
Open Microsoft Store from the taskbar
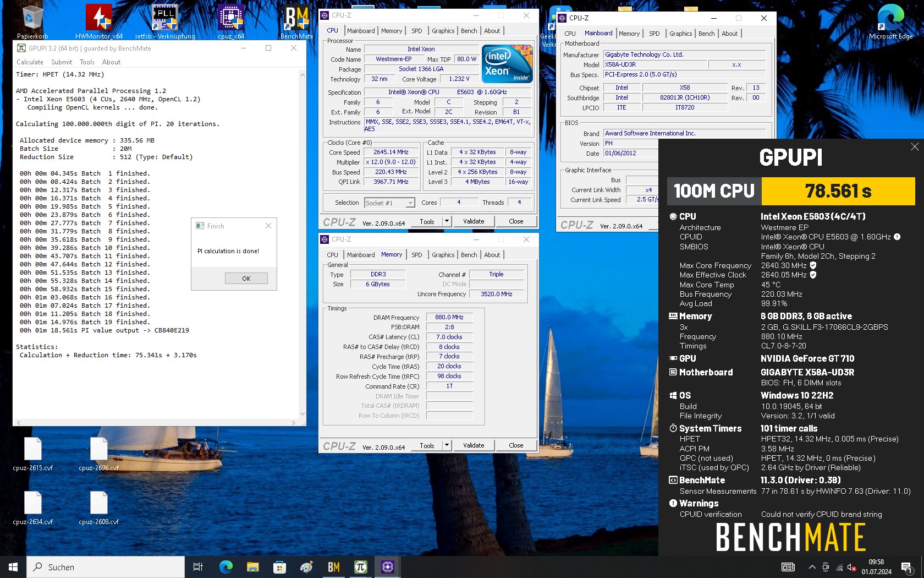pos(279,567)
